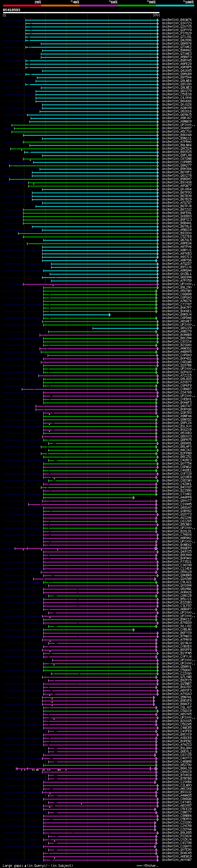The image size is (197, 868).
Task: Click the short cyan alignment bar for UniRef100_B9R9J4
Action: (x=77, y=315)
